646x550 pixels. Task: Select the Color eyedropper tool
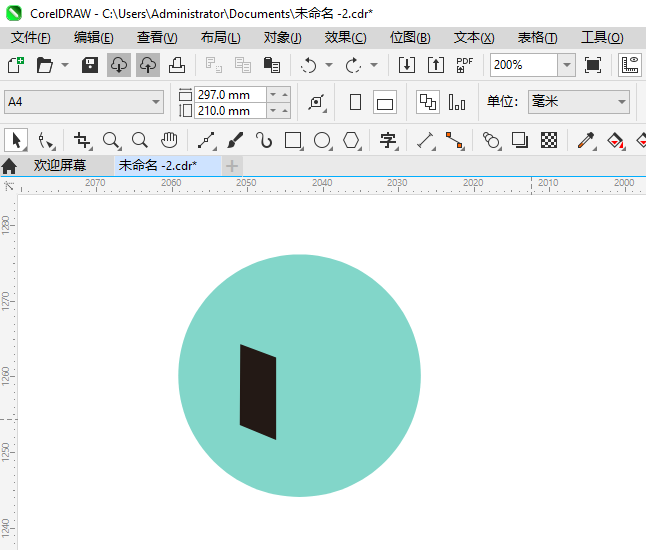point(586,140)
